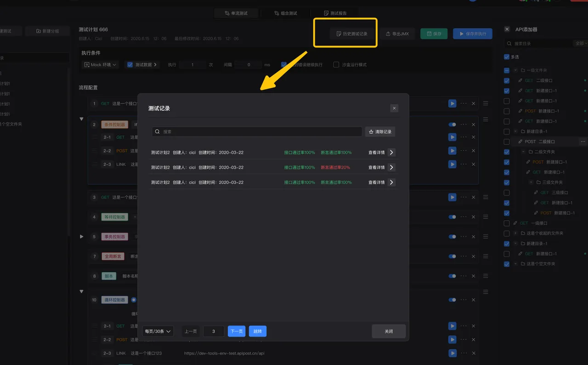Click the search magnifier icon in 测试记录 dialog

click(x=158, y=131)
